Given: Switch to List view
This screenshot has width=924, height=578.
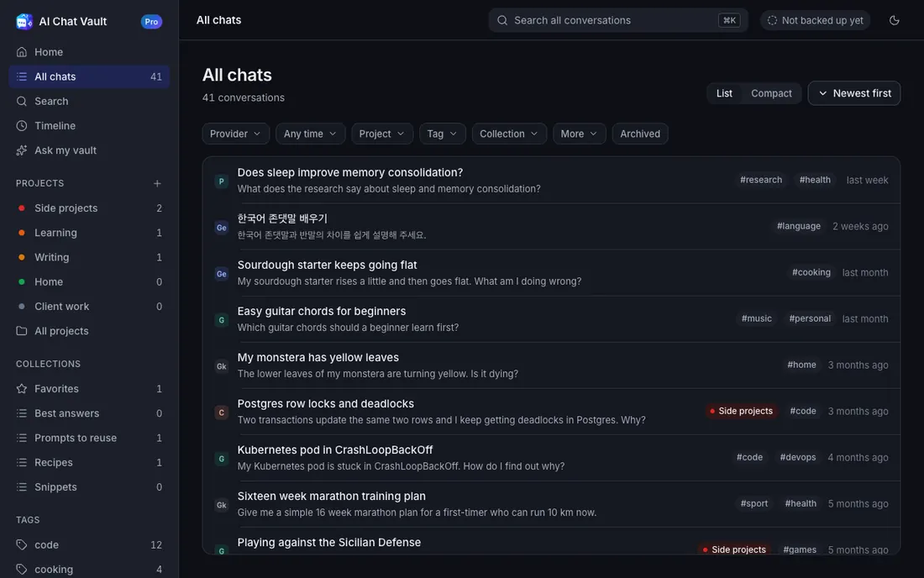Looking at the screenshot, I should (x=724, y=93).
